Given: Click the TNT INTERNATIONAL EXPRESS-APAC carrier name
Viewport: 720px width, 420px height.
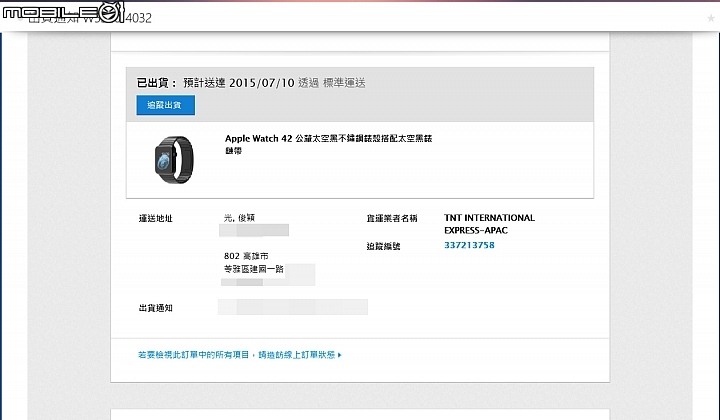Looking at the screenshot, I should pos(489,224).
